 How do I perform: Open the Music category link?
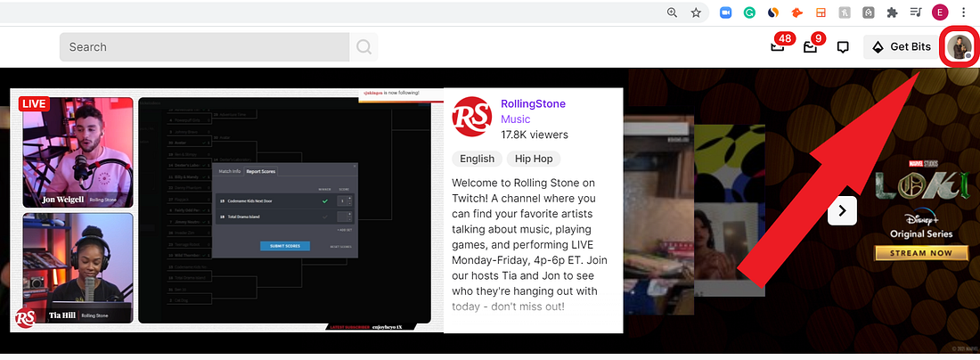pyautogui.click(x=516, y=119)
